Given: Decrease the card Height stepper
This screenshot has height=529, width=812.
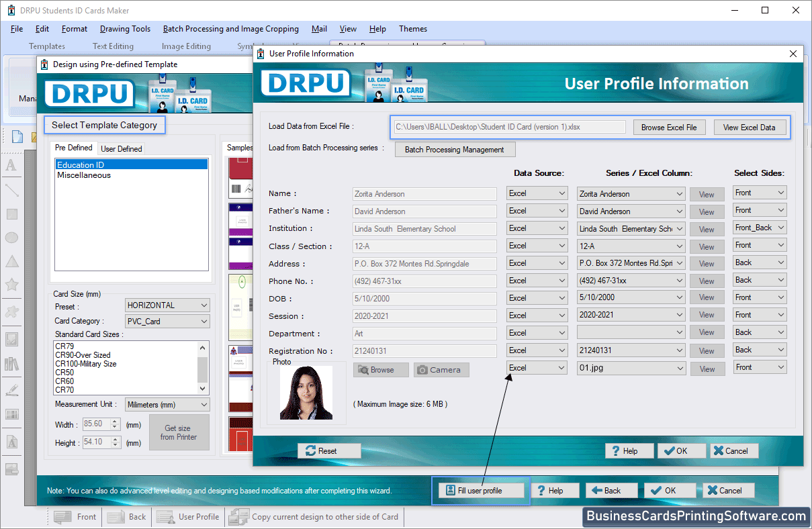Looking at the screenshot, I should (114, 446).
